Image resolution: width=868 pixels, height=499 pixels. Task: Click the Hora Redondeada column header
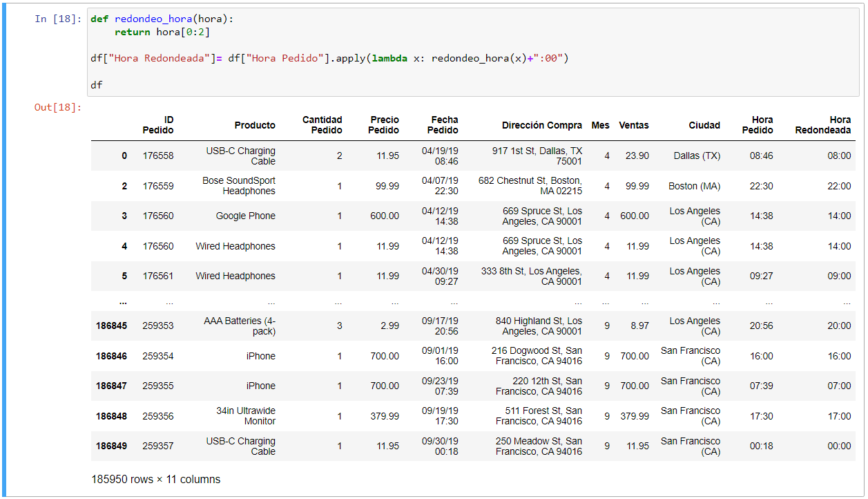[x=822, y=125]
